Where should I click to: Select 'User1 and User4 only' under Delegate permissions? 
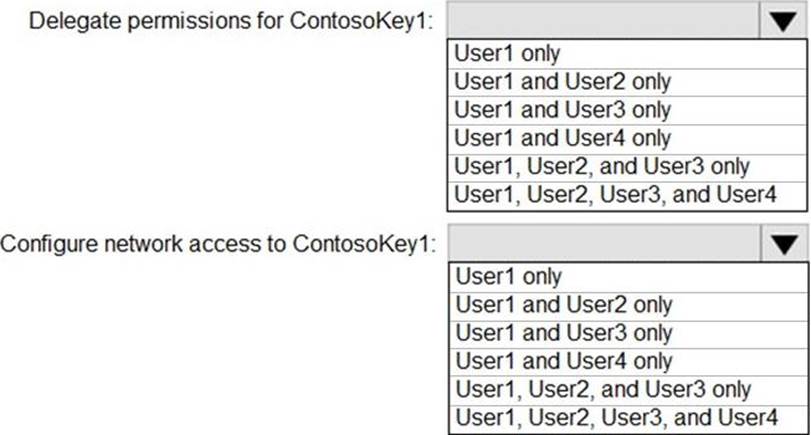(x=562, y=138)
